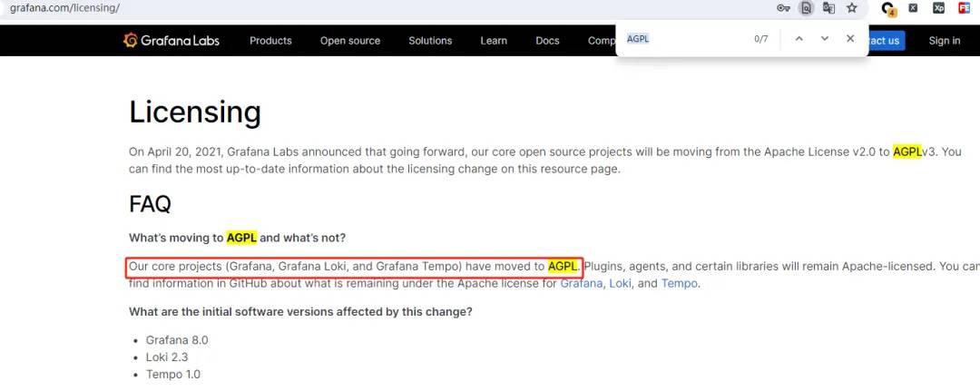Click the Loki 2.3 list item

pos(167,357)
